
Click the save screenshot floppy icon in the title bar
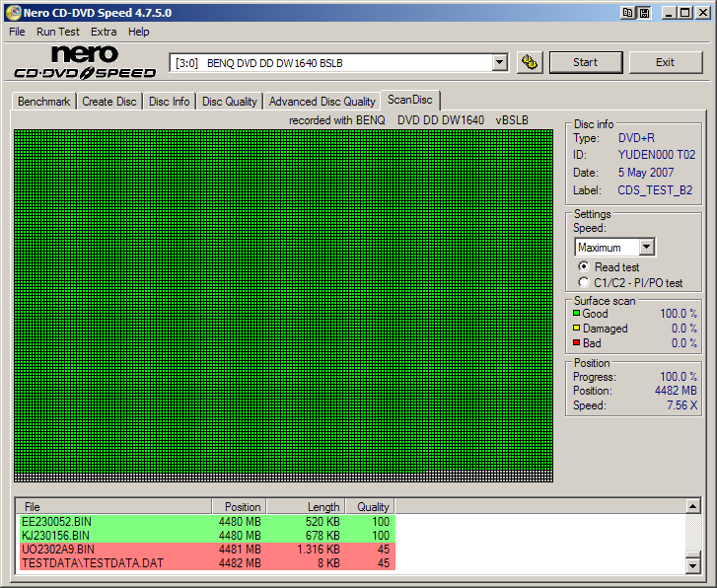pos(644,13)
